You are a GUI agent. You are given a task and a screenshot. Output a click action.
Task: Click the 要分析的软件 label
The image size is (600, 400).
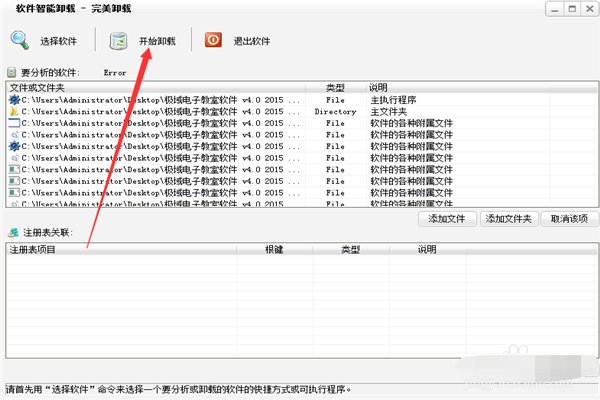pyautogui.click(x=50, y=72)
